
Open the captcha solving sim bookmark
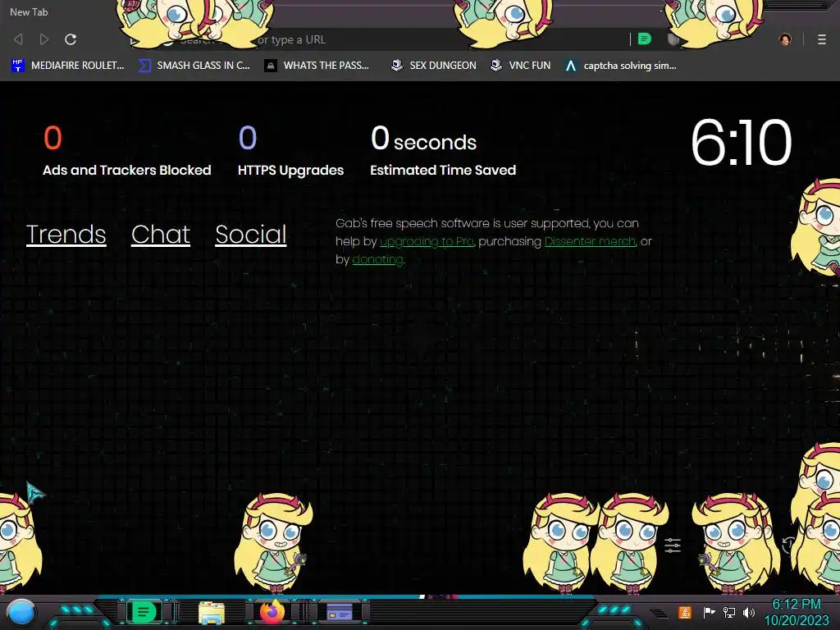pyautogui.click(x=621, y=66)
